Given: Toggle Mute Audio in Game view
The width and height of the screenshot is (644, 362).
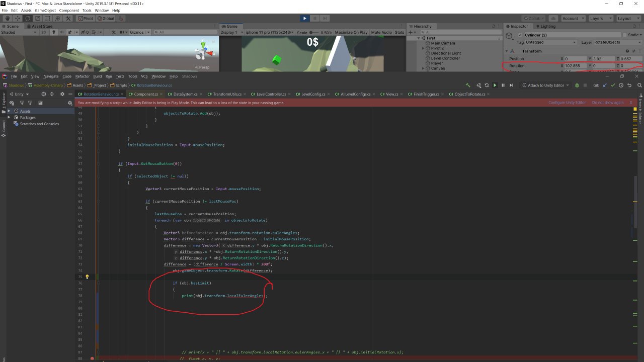Looking at the screenshot, I should point(381,32).
